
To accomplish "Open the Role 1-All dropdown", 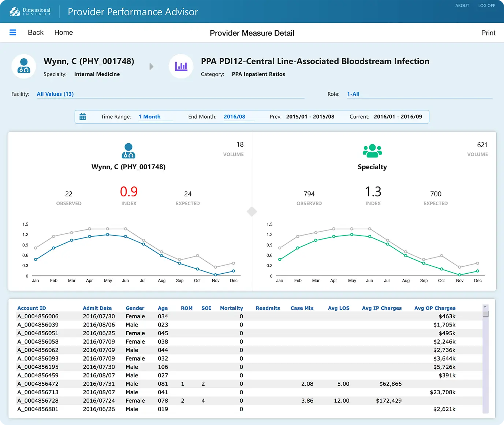I will [x=353, y=94].
